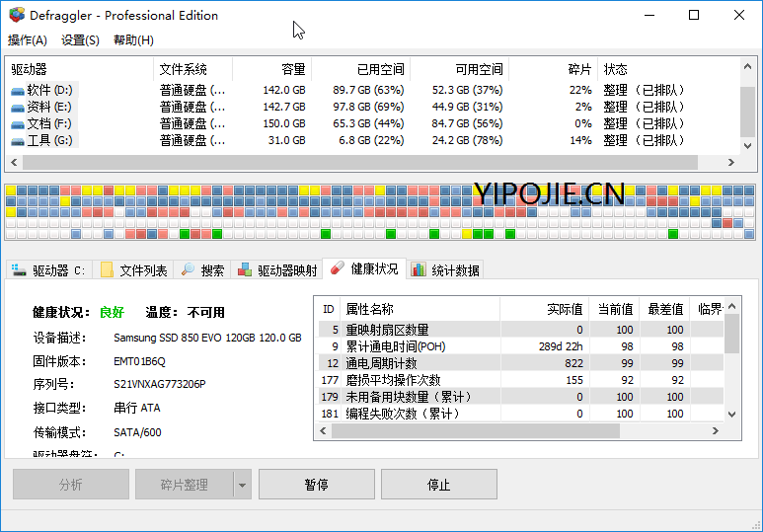The image size is (763, 532).
Task: Sort by the 已用空间 column header
Action: tap(360, 69)
